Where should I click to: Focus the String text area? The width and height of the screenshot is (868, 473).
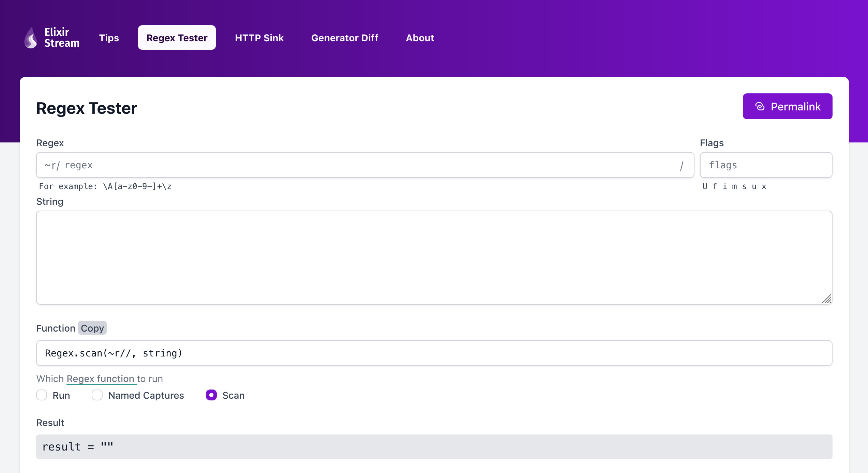(x=434, y=257)
